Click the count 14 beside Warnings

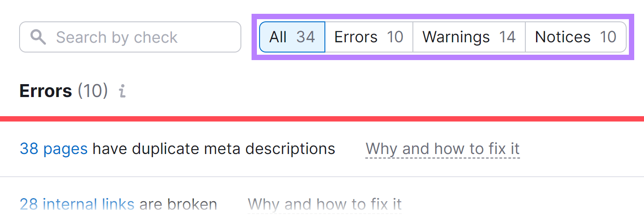(507, 37)
